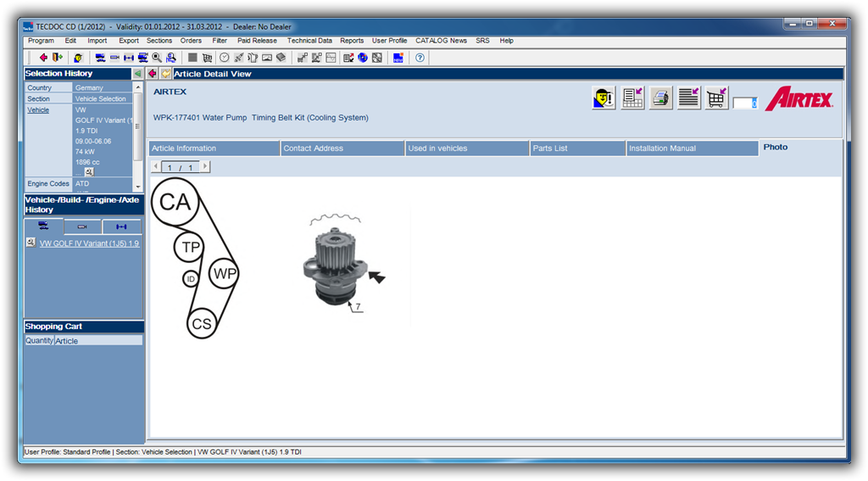This screenshot has height=481, width=868.
Task: Click the picture frame icon in toolbar
Action: point(267,58)
